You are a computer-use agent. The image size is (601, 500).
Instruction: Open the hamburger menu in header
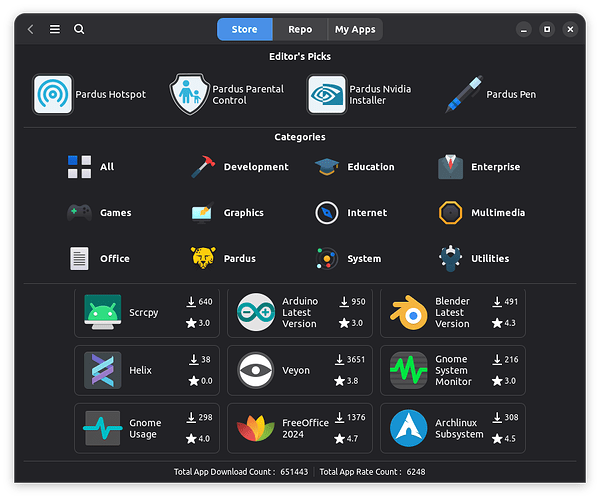point(55,30)
